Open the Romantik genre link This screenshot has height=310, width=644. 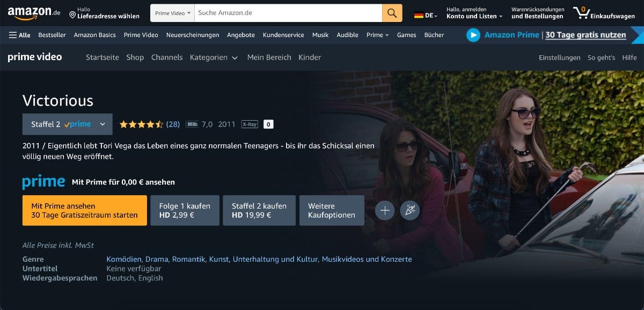pyautogui.click(x=189, y=259)
